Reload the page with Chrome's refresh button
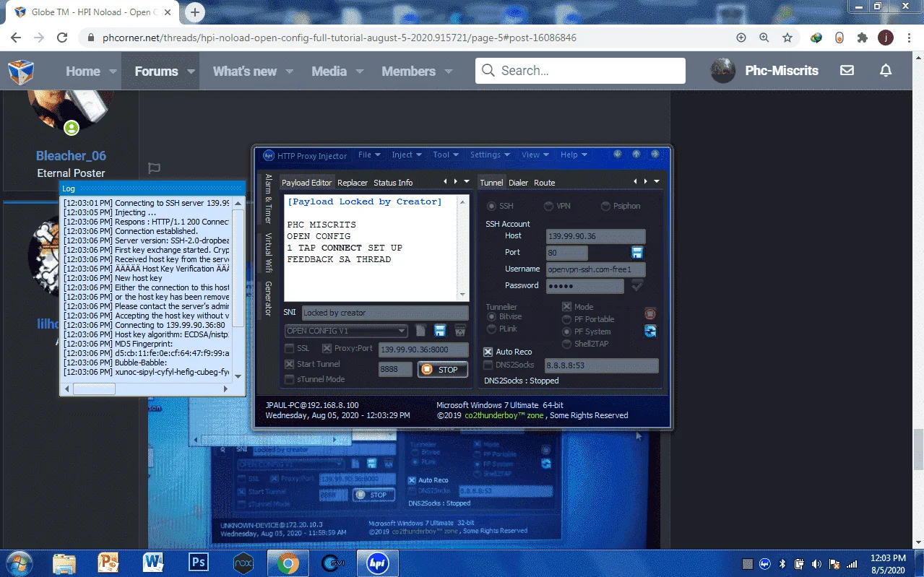This screenshot has width=924, height=577. pyautogui.click(x=62, y=38)
